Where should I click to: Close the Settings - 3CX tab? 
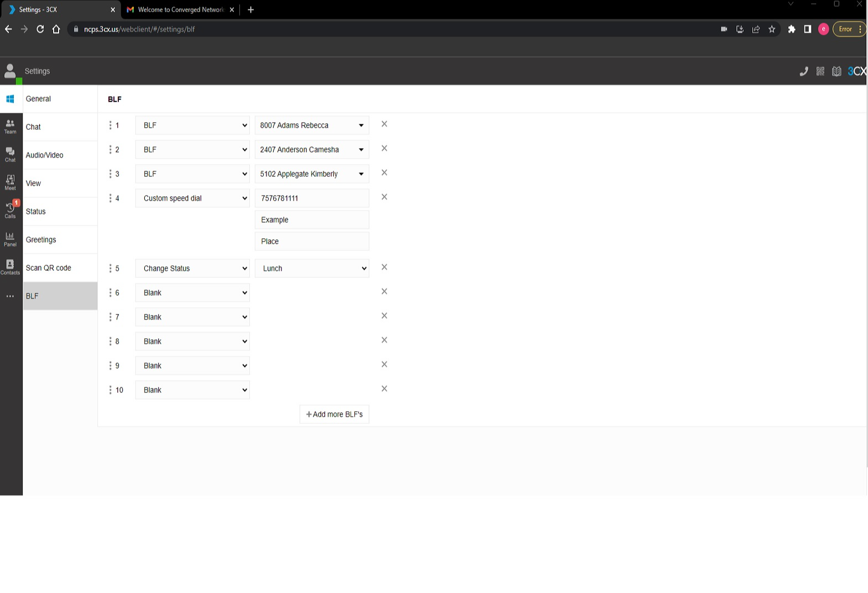point(113,10)
